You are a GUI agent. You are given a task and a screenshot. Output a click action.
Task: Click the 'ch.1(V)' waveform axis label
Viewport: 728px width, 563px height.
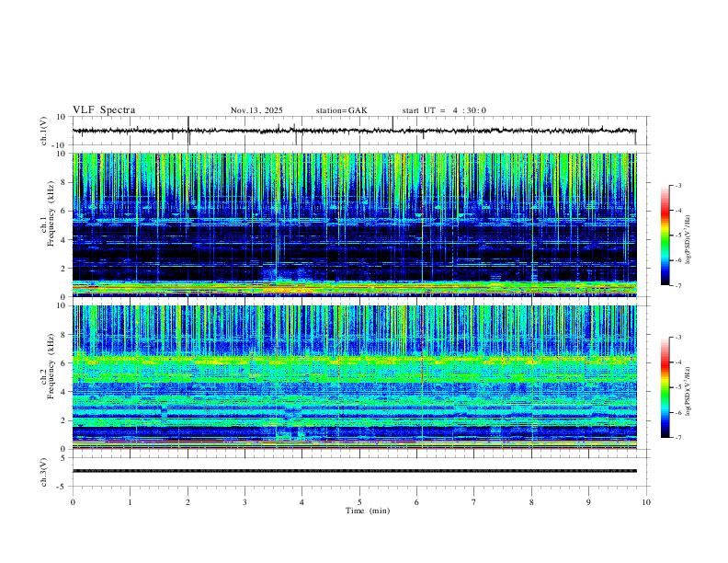click(44, 131)
